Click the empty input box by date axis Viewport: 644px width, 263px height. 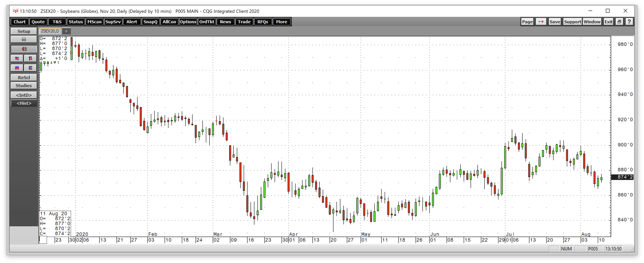pyautogui.click(x=43, y=240)
